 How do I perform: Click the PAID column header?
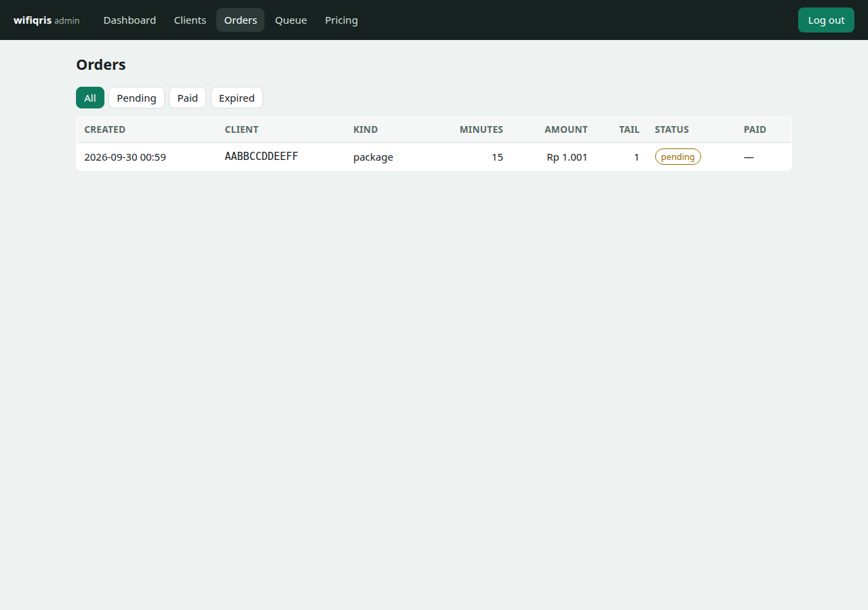pyautogui.click(x=755, y=129)
